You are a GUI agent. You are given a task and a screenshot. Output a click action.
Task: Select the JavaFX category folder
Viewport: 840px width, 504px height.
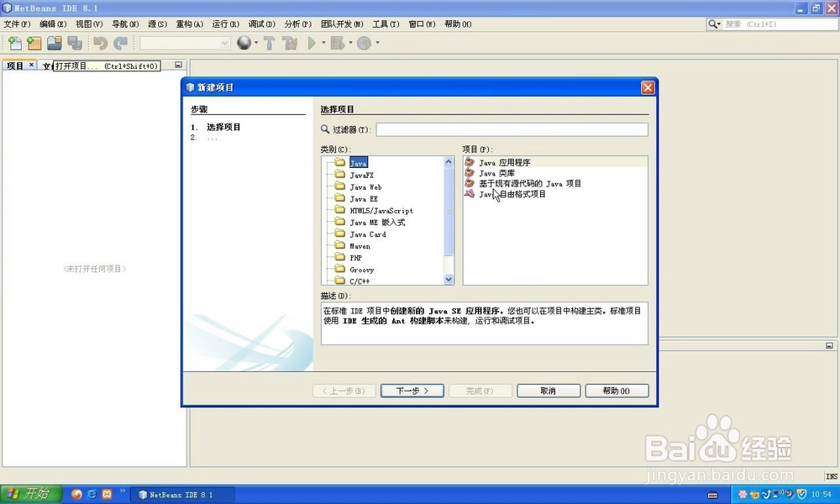click(x=361, y=175)
